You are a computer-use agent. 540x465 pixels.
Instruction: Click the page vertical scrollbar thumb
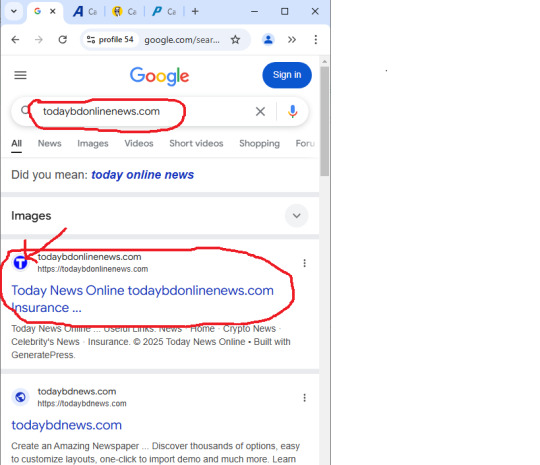pyautogui.click(x=324, y=121)
